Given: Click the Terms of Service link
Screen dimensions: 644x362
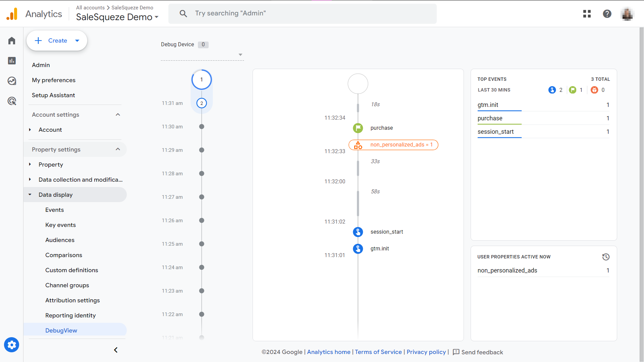Looking at the screenshot, I should 378,352.
